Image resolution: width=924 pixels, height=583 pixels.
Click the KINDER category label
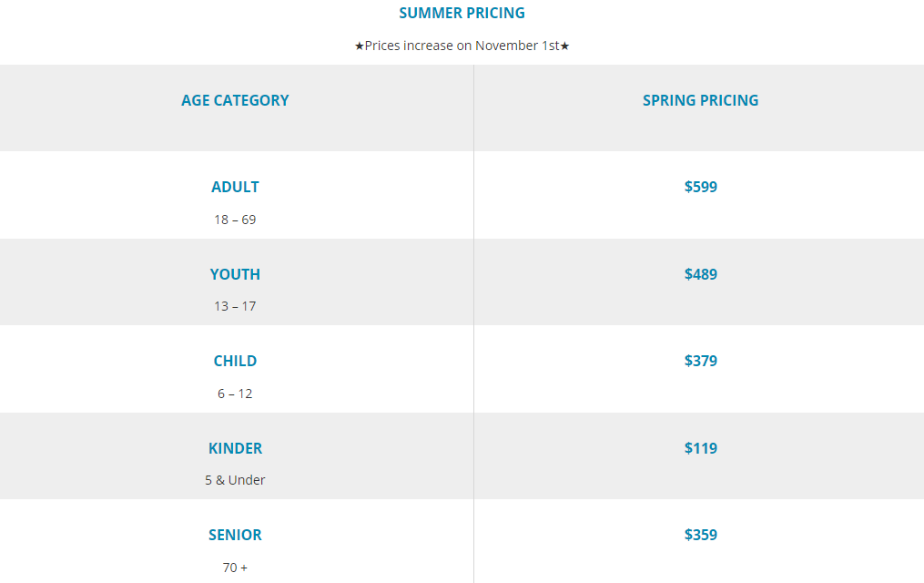click(235, 448)
